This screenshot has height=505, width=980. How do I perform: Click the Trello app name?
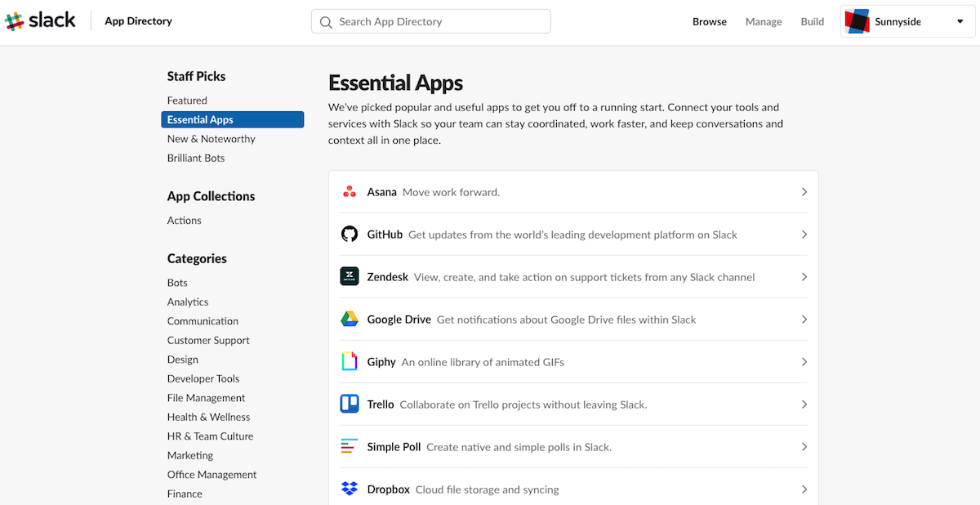381,404
